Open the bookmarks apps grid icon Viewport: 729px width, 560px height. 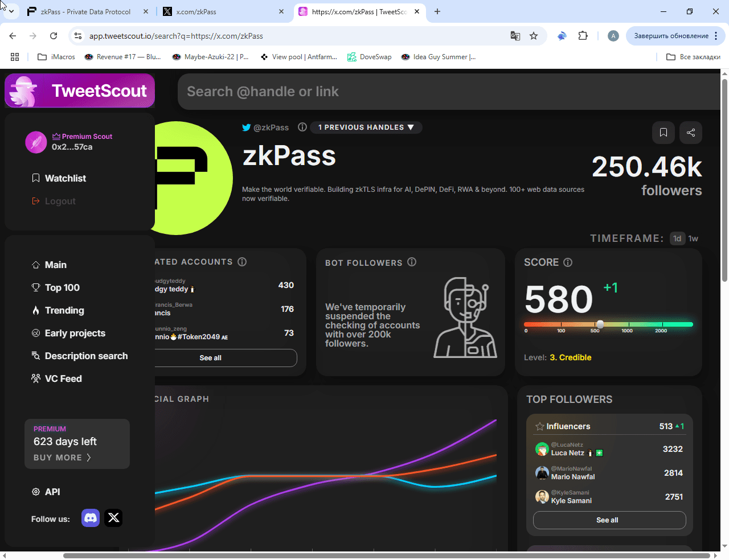click(15, 57)
